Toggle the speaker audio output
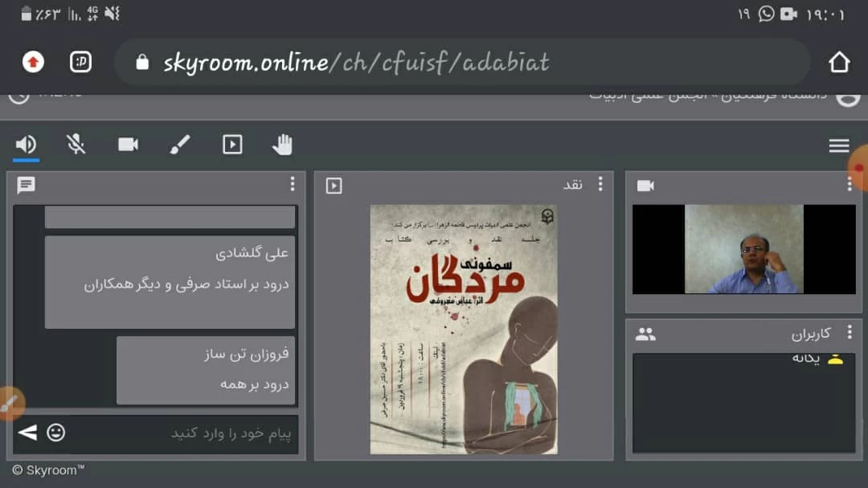This screenshot has height=488, width=868. (26, 145)
